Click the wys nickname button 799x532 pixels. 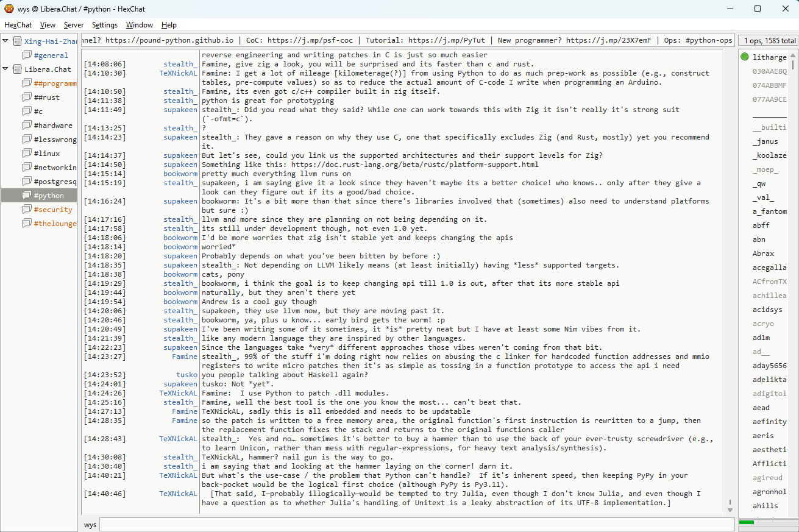point(90,525)
